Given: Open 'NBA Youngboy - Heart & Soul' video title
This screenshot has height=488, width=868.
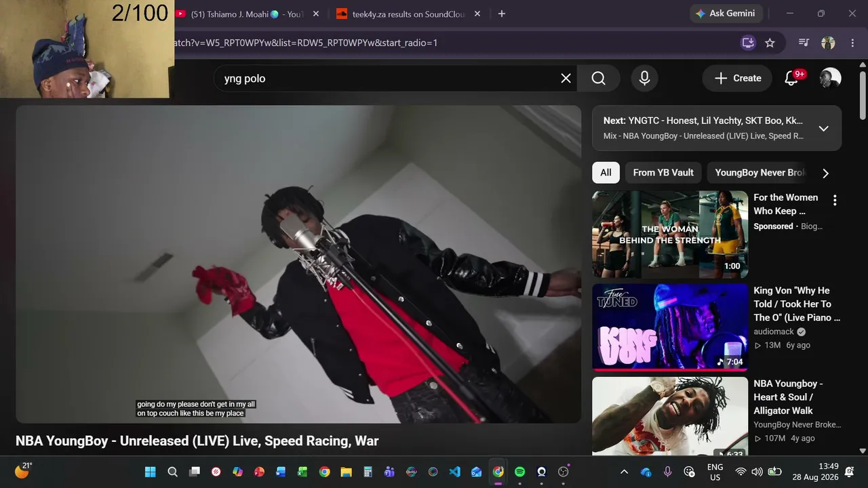Looking at the screenshot, I should click(788, 397).
